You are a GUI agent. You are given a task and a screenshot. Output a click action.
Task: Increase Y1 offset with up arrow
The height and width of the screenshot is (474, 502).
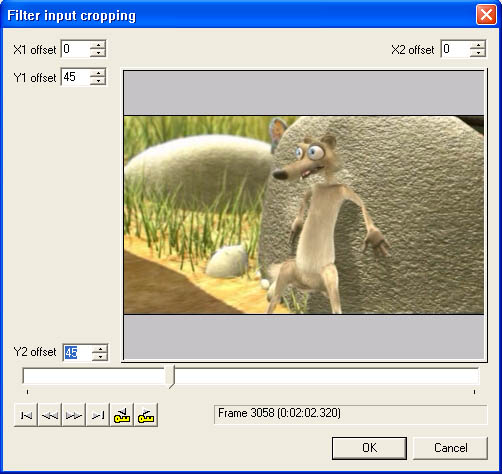pyautogui.click(x=98, y=73)
